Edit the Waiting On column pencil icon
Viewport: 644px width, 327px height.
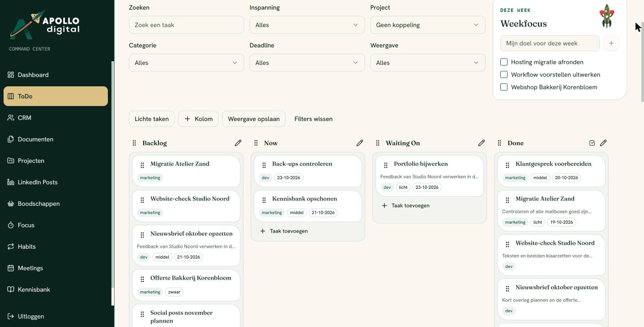(x=482, y=143)
